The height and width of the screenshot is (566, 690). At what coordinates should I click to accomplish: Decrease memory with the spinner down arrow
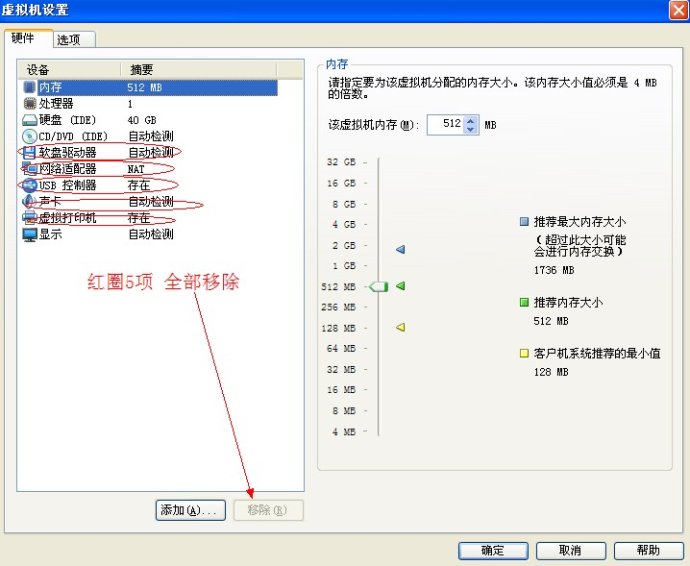tap(471, 129)
